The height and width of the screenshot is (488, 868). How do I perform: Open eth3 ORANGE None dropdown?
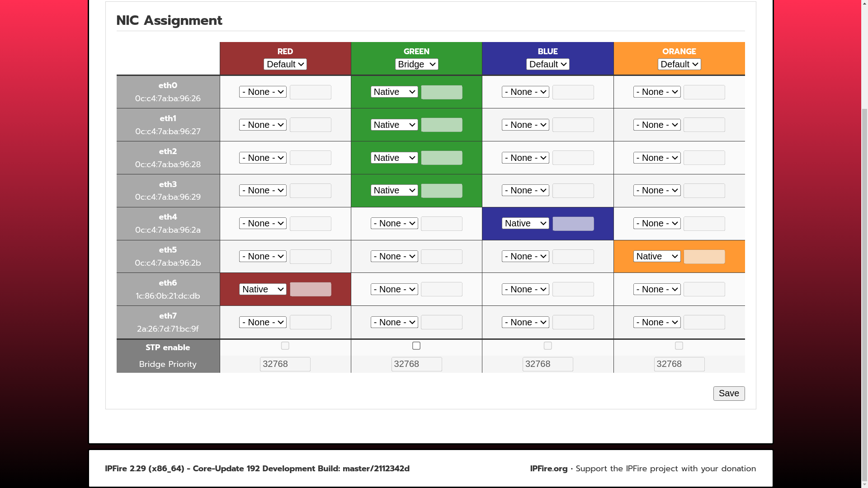(x=657, y=190)
